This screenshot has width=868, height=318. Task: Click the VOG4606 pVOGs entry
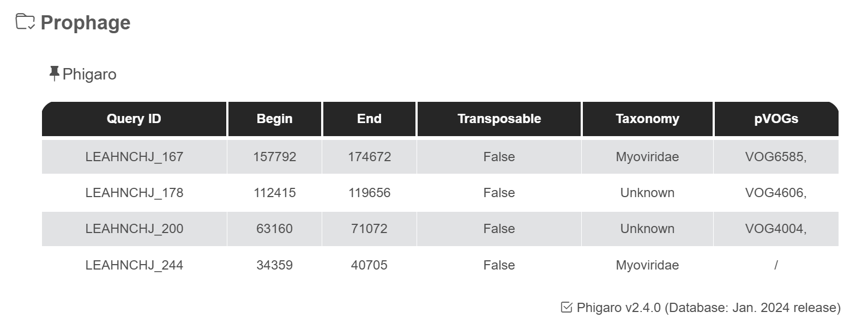click(x=775, y=193)
